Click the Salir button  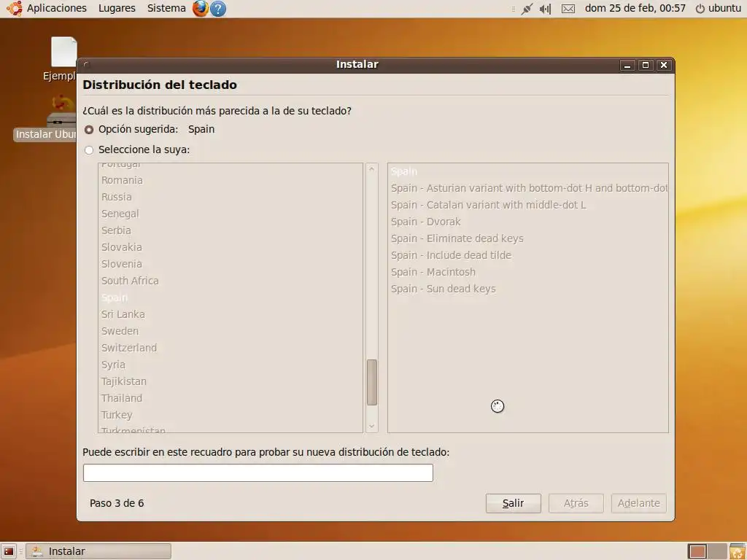513,503
